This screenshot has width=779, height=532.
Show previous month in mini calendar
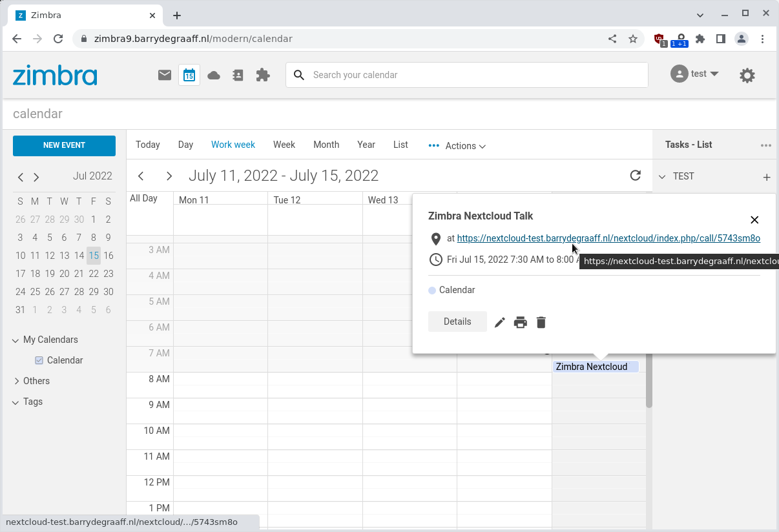pos(21,177)
